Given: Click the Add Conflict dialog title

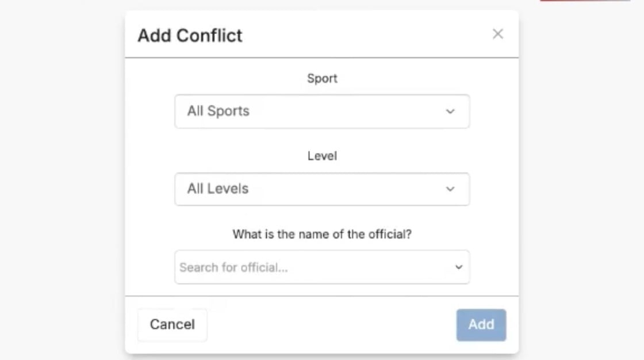Looking at the screenshot, I should click(190, 35).
